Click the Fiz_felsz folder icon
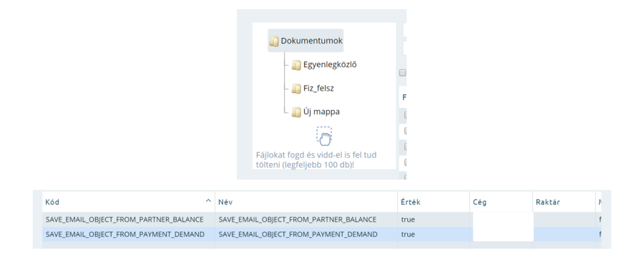This screenshot has width=644, height=258. tap(296, 88)
